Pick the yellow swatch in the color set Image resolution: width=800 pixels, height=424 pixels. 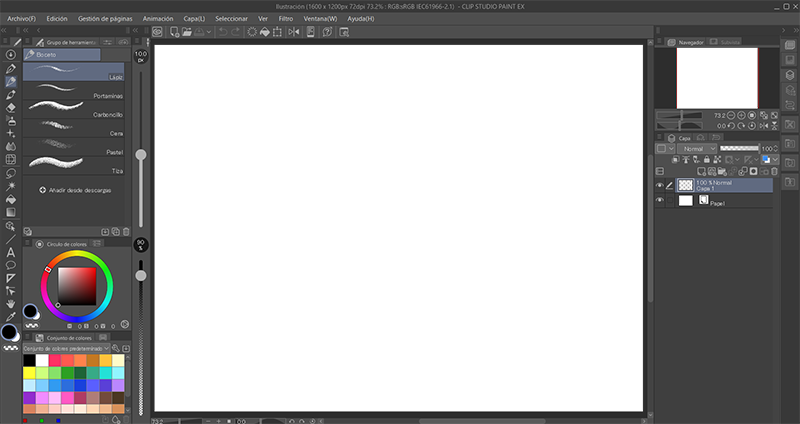coord(29,372)
